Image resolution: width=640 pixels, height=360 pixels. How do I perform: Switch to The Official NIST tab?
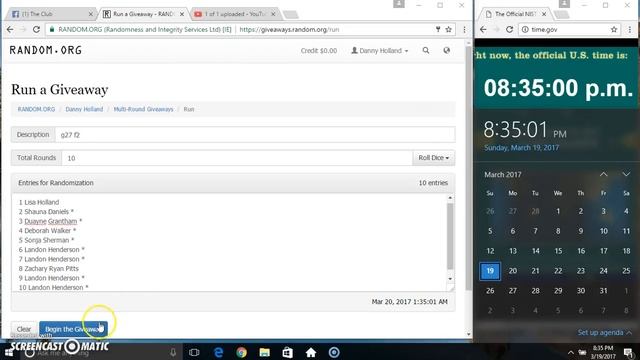click(516, 14)
